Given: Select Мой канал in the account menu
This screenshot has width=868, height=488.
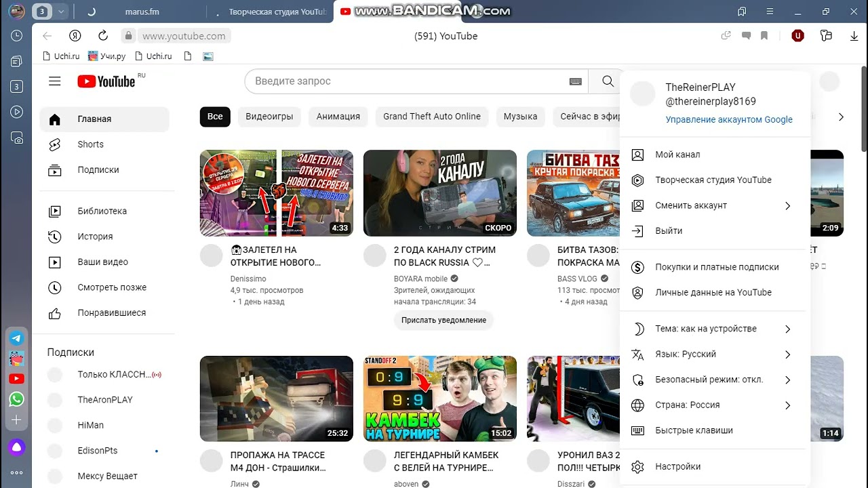Looking at the screenshot, I should (x=715, y=155).
